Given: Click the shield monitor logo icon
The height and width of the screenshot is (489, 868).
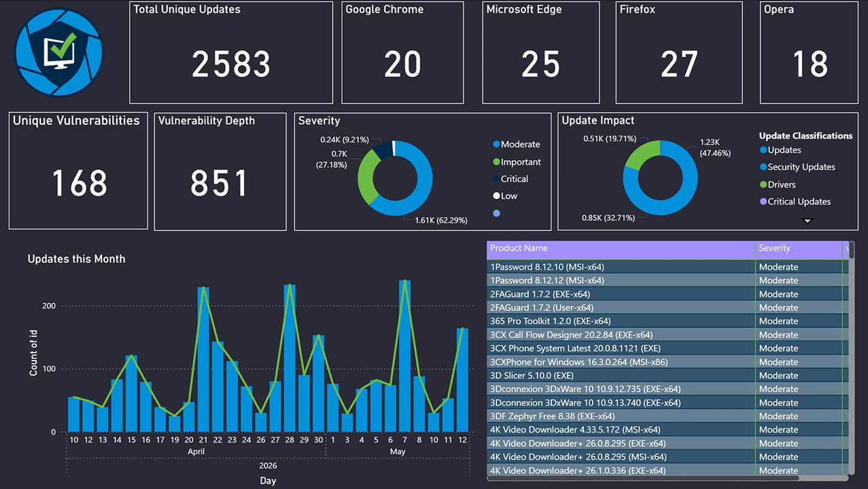Looking at the screenshot, I should (58, 53).
